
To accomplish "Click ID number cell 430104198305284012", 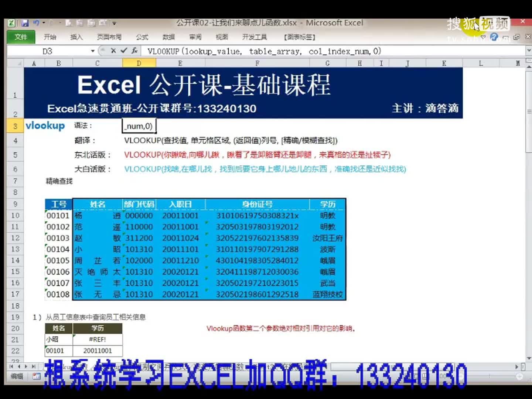I will coord(257,260).
